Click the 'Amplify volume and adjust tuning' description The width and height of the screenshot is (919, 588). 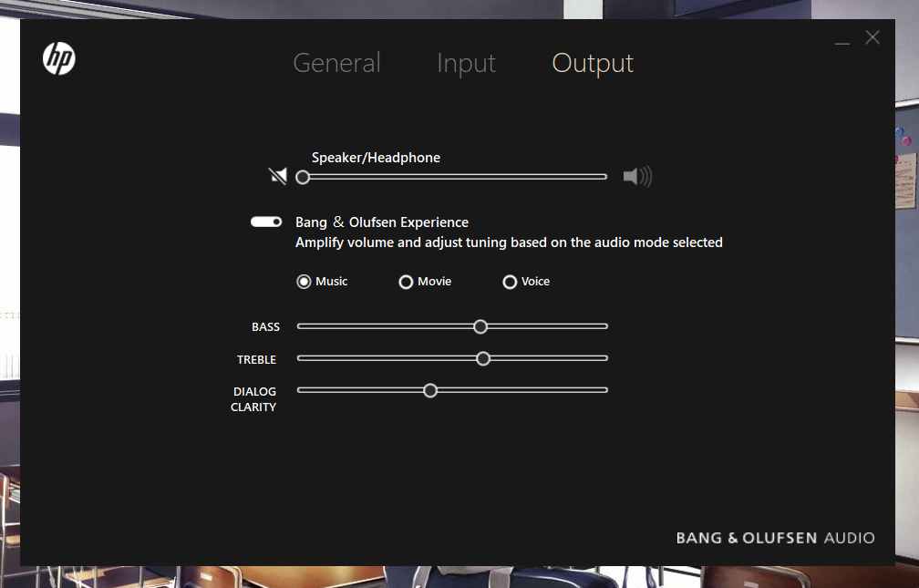[509, 242]
